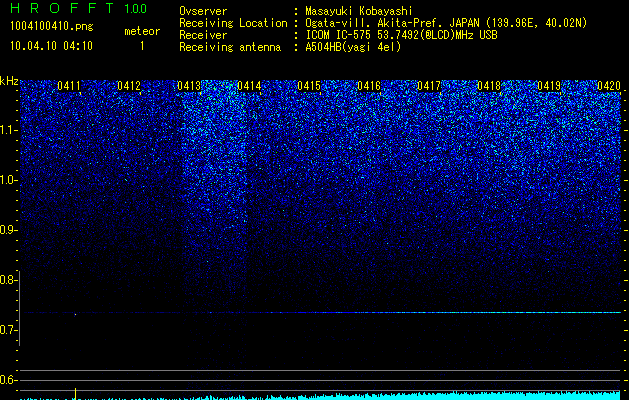
Task: Click the 0.6 frequency axis label
Action: pyautogui.click(x=8, y=380)
